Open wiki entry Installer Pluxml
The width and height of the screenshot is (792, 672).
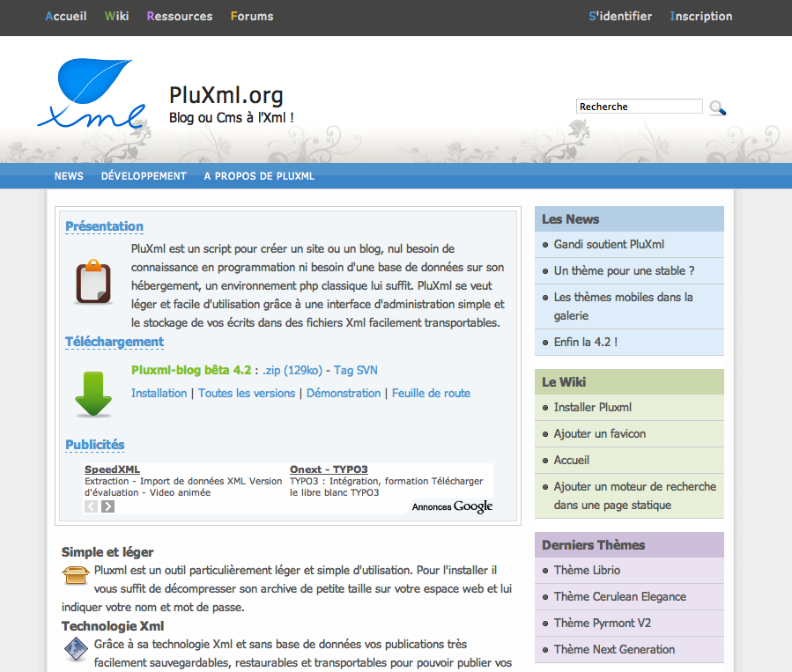[593, 407]
